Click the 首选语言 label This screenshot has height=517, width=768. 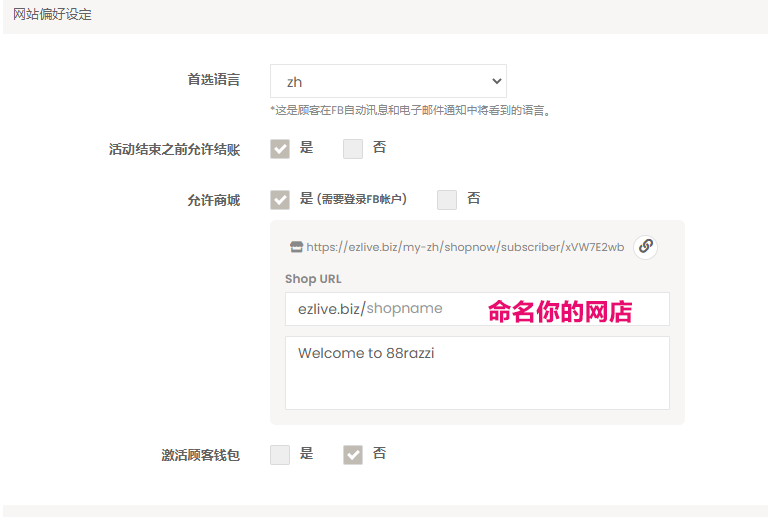pos(214,79)
